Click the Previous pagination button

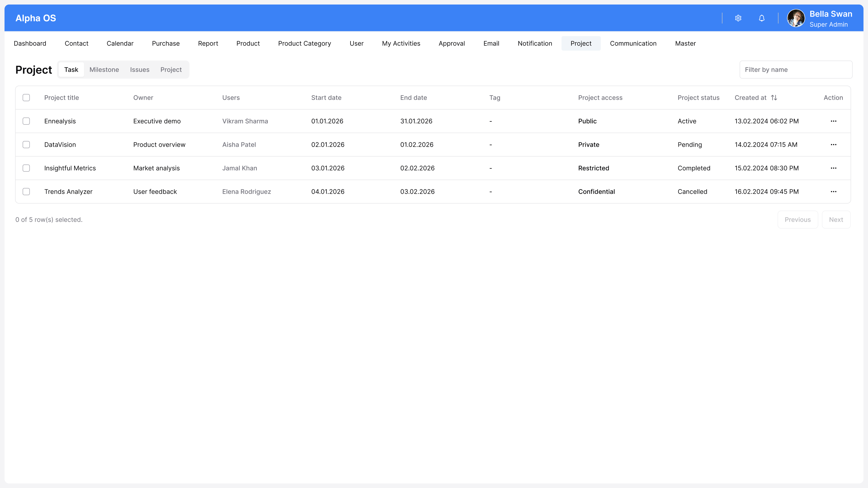[x=797, y=220]
